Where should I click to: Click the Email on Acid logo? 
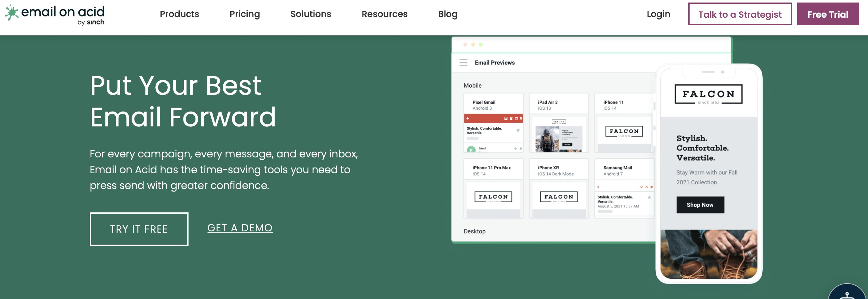pos(55,15)
